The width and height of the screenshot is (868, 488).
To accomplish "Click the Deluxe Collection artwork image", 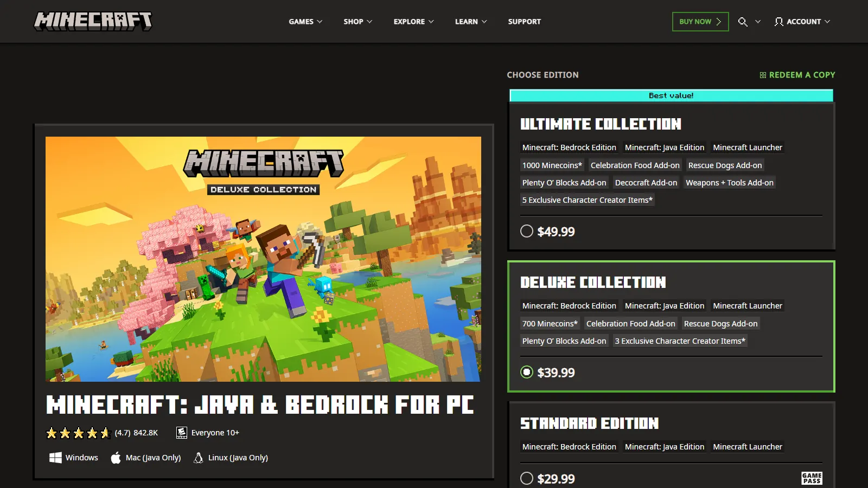I will [x=263, y=259].
